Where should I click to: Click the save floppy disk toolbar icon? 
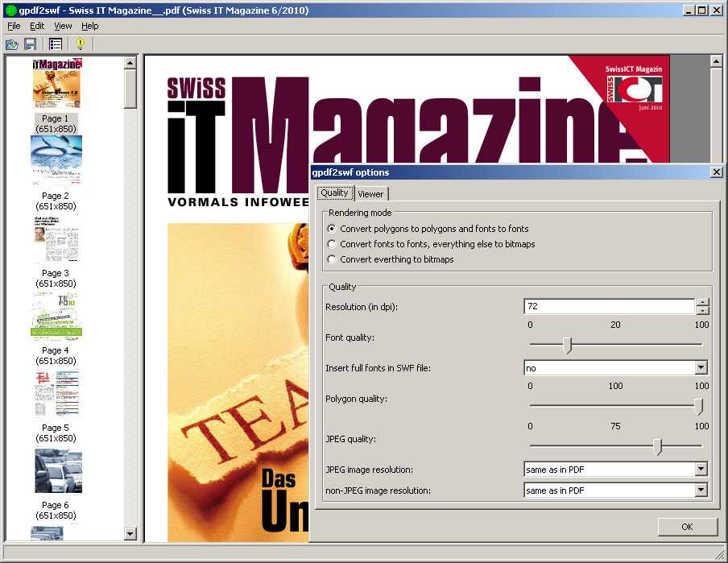[30, 44]
